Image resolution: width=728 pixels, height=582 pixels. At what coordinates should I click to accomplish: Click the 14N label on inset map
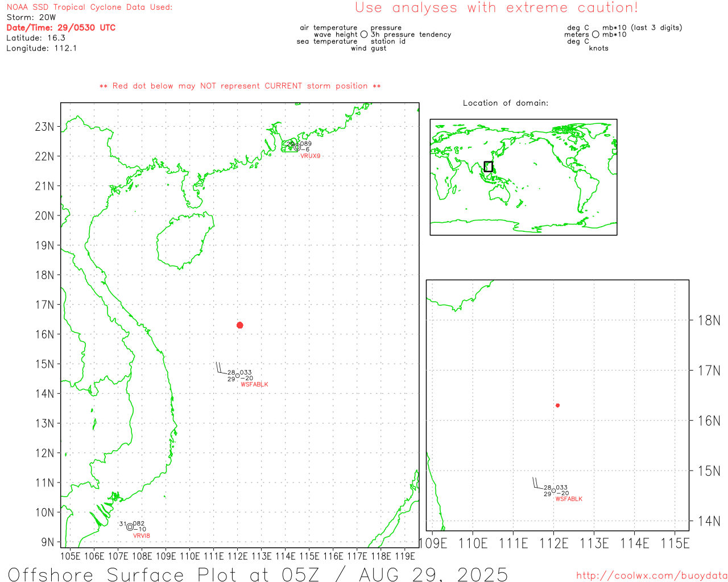[x=709, y=521]
